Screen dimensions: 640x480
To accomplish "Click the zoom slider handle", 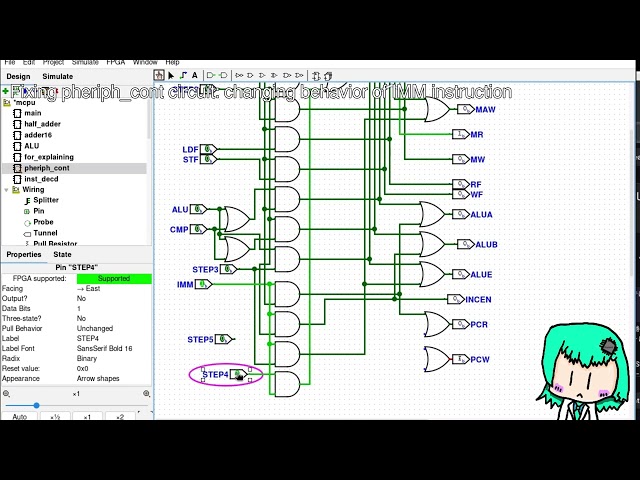I will [36, 405].
